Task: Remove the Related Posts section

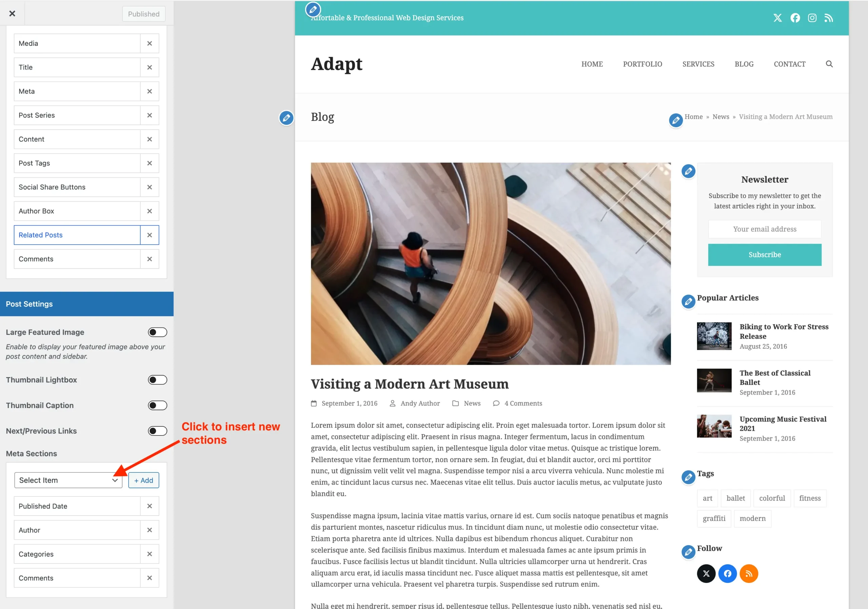Action: tap(149, 235)
